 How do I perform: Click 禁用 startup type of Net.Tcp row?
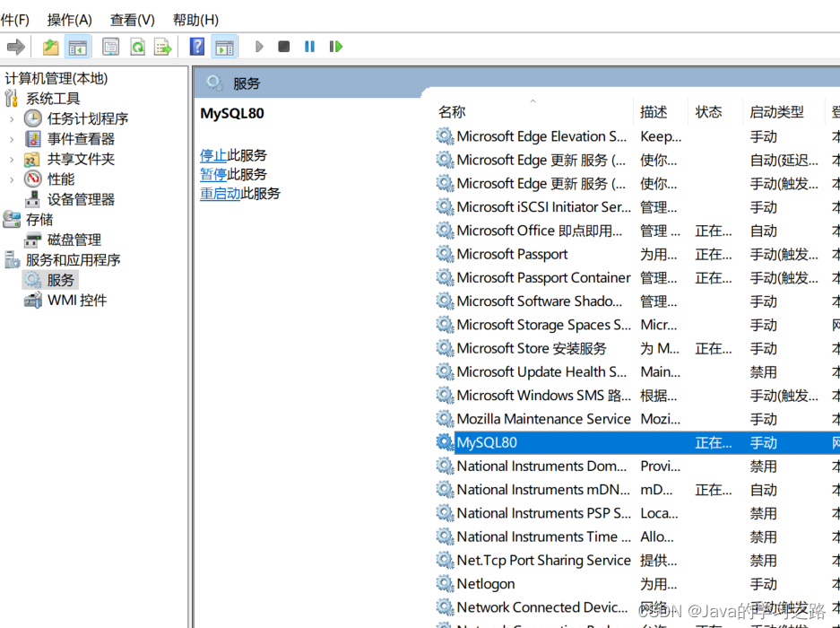point(764,561)
